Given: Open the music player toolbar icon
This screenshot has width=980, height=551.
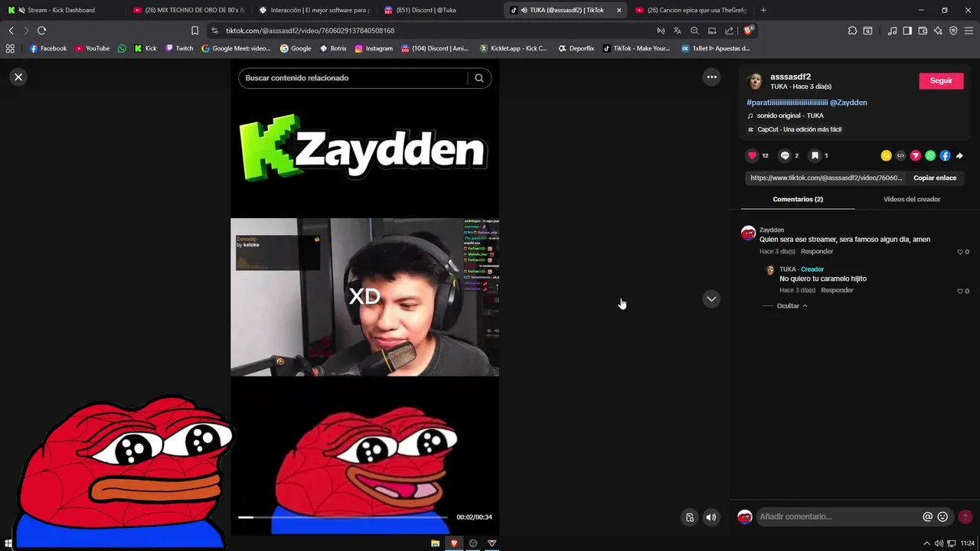Looking at the screenshot, I should point(892,31).
